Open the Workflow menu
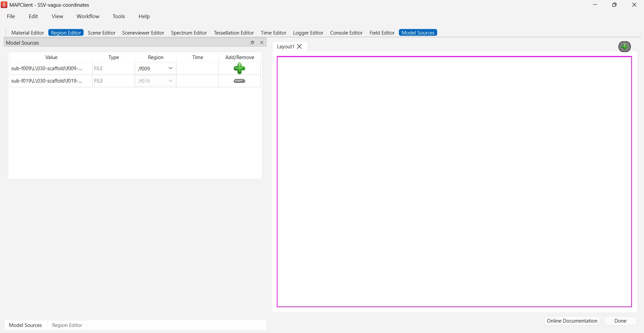644x333 pixels. click(88, 16)
